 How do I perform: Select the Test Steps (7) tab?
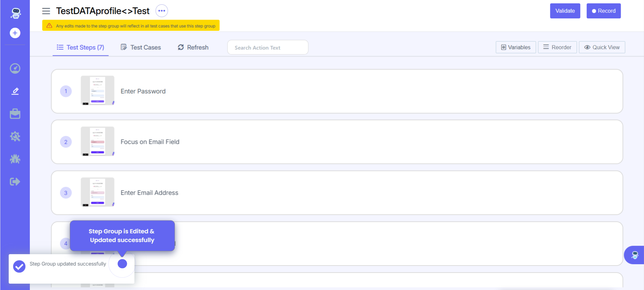tap(81, 47)
